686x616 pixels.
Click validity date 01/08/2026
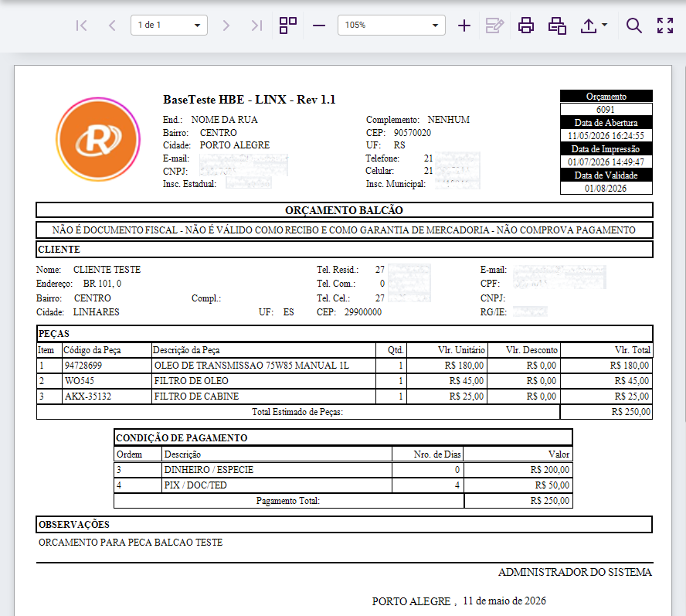pyautogui.click(x=606, y=189)
